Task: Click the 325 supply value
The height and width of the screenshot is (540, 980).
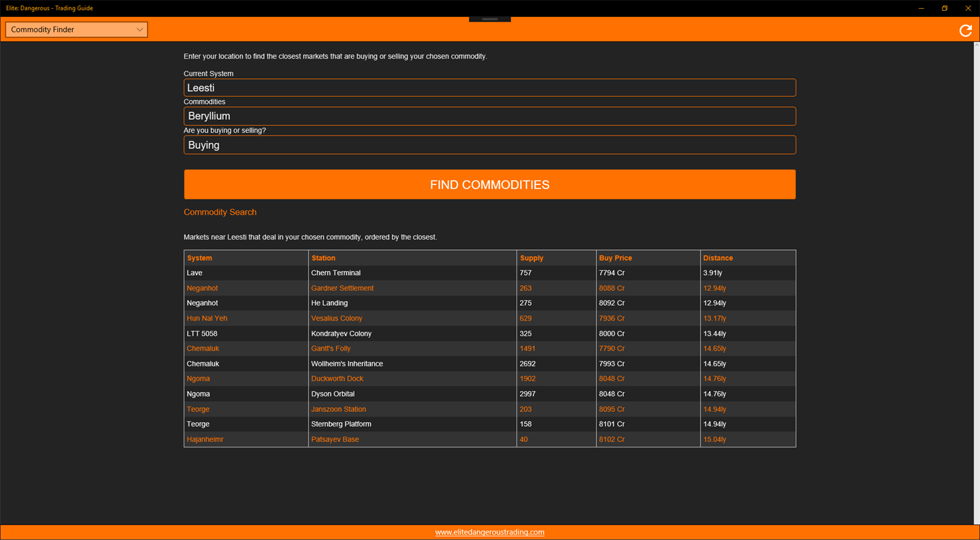Action: coord(525,334)
